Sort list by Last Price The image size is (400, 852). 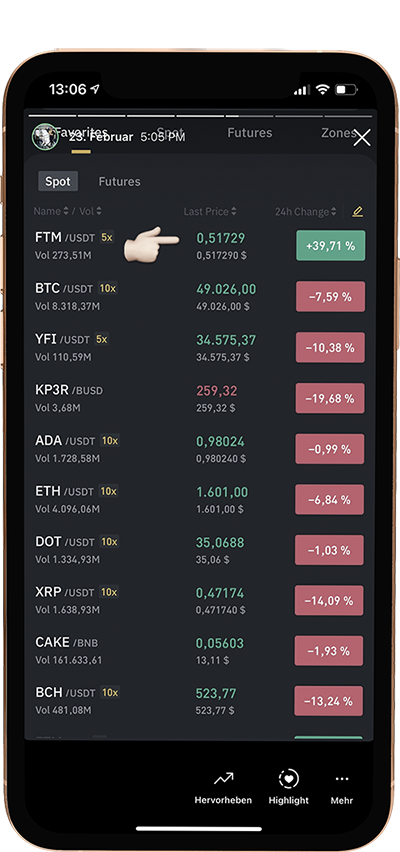click(x=210, y=211)
